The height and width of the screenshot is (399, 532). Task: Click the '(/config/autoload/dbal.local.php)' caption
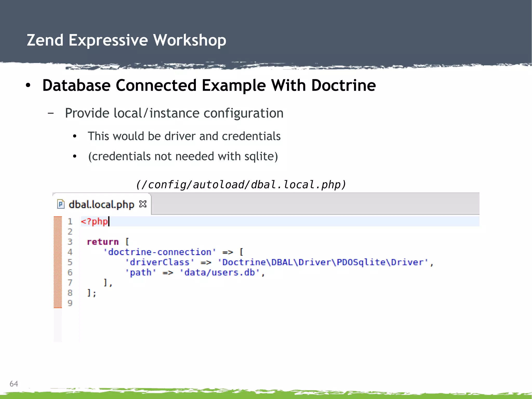coord(241,185)
